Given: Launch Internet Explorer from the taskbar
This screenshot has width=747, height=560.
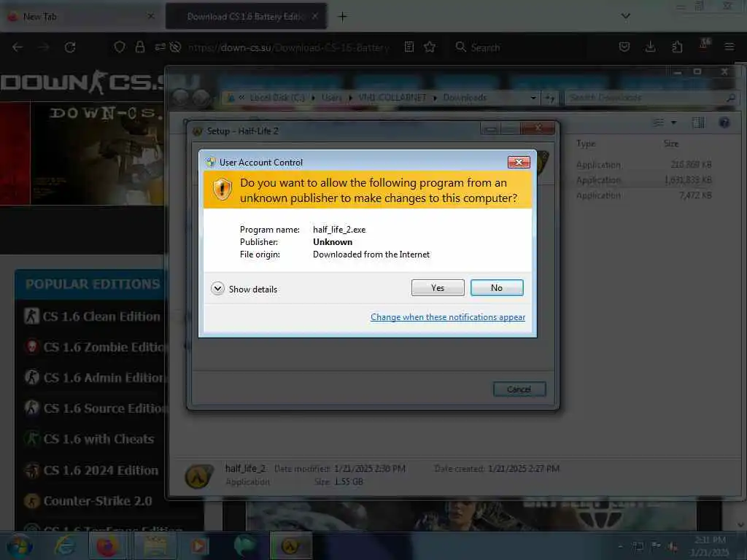Looking at the screenshot, I should (x=64, y=545).
